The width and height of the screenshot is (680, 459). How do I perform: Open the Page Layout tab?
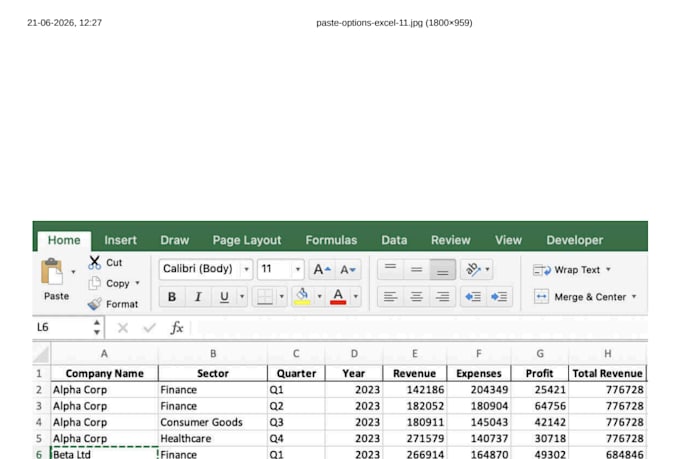coord(247,240)
